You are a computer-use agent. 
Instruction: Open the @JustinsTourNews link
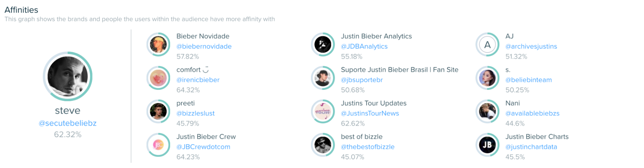tap(370, 113)
